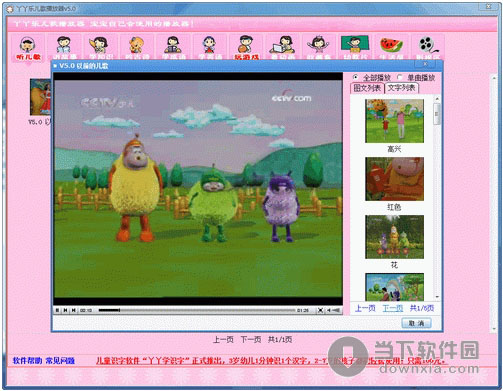Select the 单曲播放 radio button
Screen dimensions: 503x391
pos(399,77)
